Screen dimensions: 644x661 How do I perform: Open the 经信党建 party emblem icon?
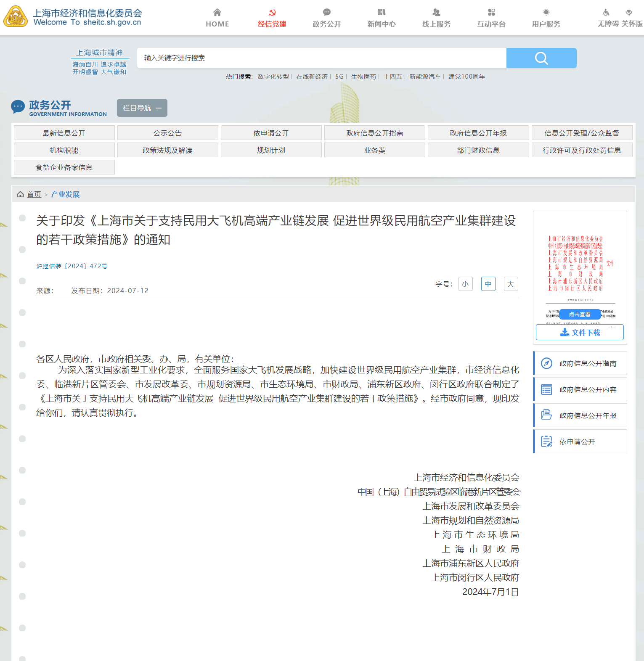(272, 12)
